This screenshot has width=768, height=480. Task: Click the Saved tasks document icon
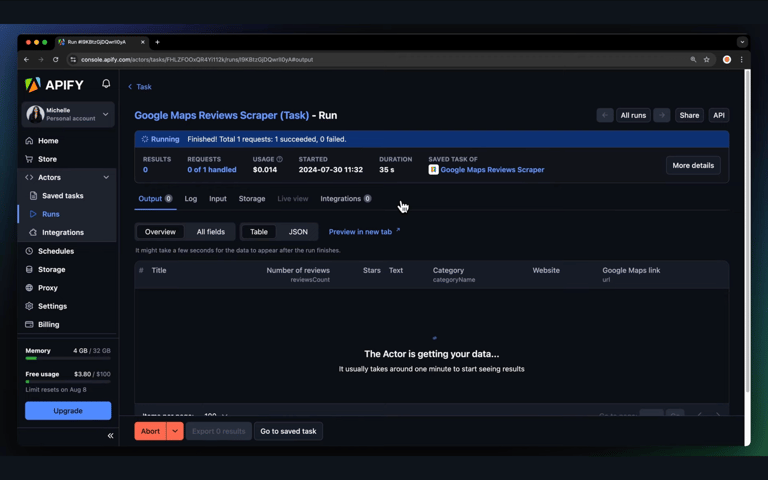pos(33,195)
